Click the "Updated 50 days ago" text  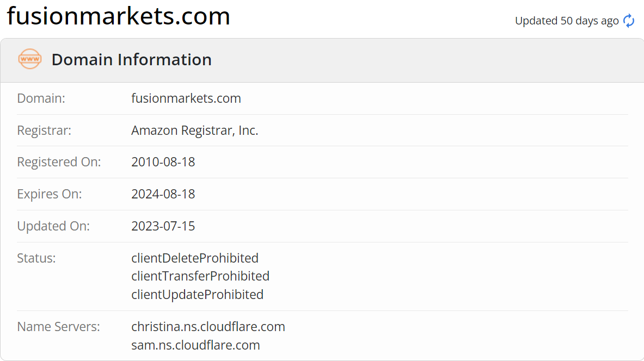(x=567, y=21)
